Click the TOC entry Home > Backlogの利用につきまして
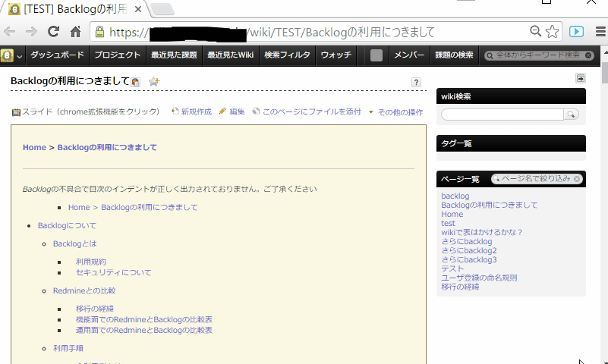 (x=133, y=207)
